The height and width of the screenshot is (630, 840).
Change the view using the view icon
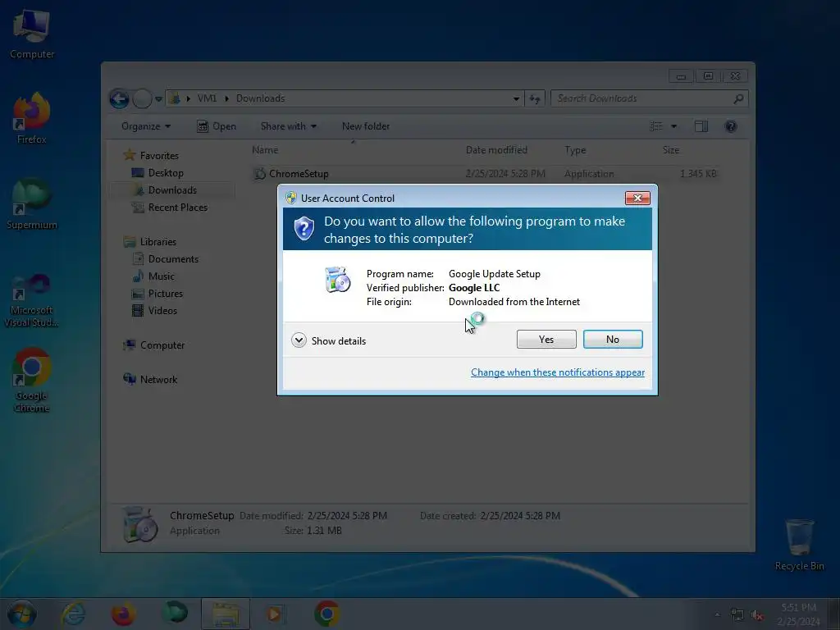(x=656, y=126)
